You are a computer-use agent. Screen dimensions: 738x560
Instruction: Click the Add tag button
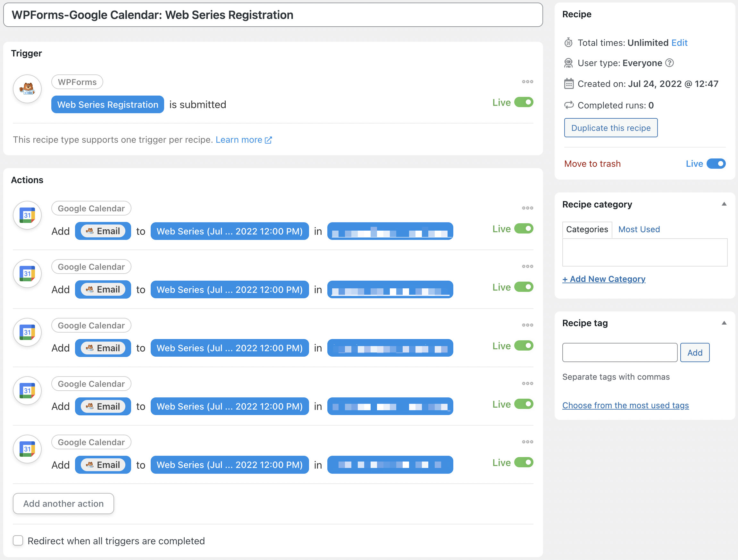pyautogui.click(x=695, y=352)
